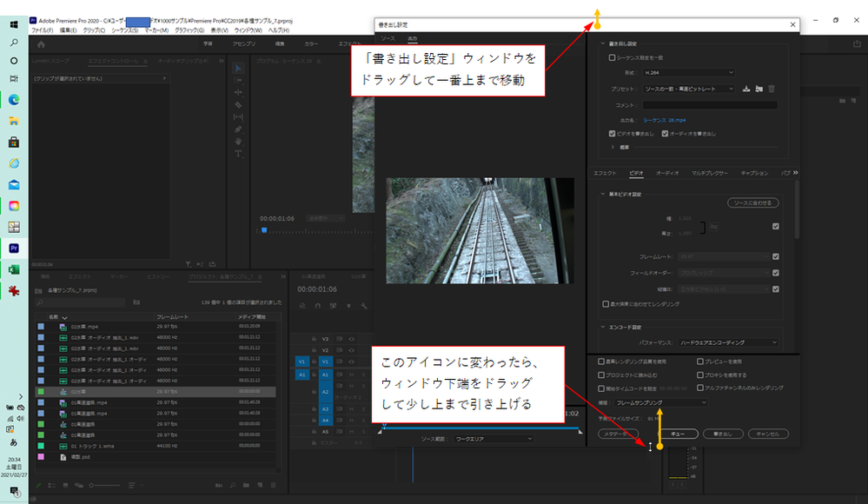Open Microsoft Edge from the taskbar
This screenshot has height=504, width=868.
[14, 100]
